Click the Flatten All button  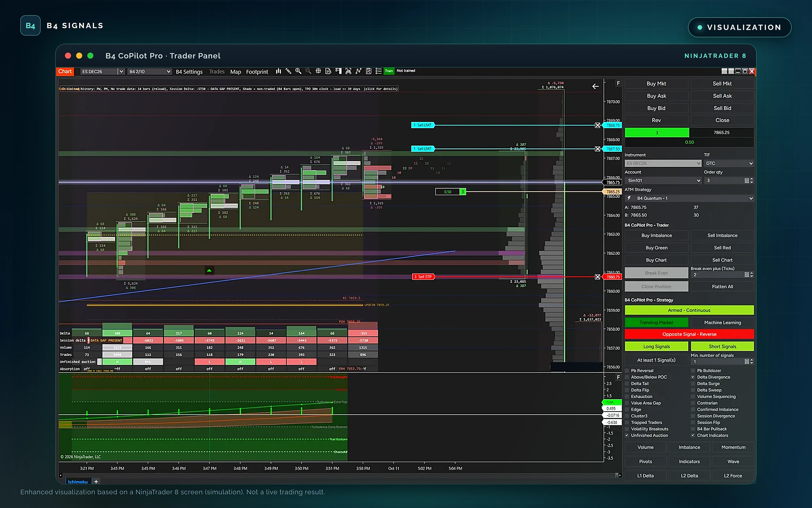722,287
